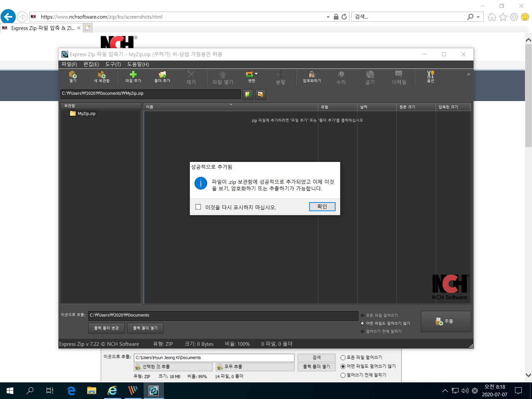
Task: Click the 확인 button in dialog
Action: pos(322,206)
